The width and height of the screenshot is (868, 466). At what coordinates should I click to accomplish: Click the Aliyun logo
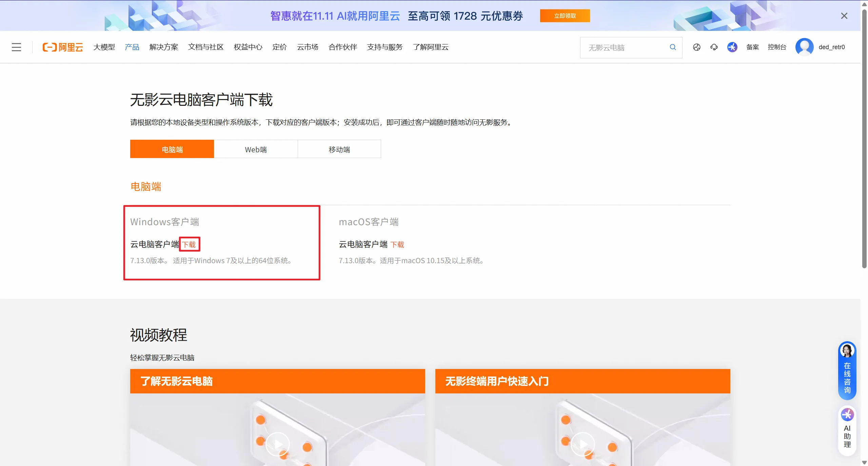click(63, 47)
